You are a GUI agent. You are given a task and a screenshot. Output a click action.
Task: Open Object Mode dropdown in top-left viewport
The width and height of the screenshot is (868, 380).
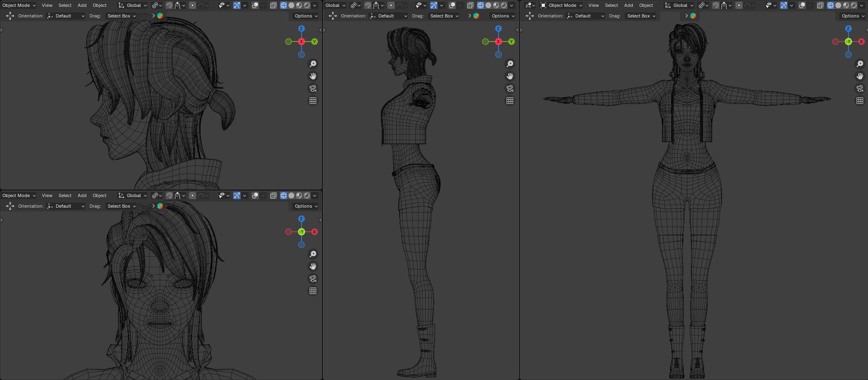tap(19, 5)
